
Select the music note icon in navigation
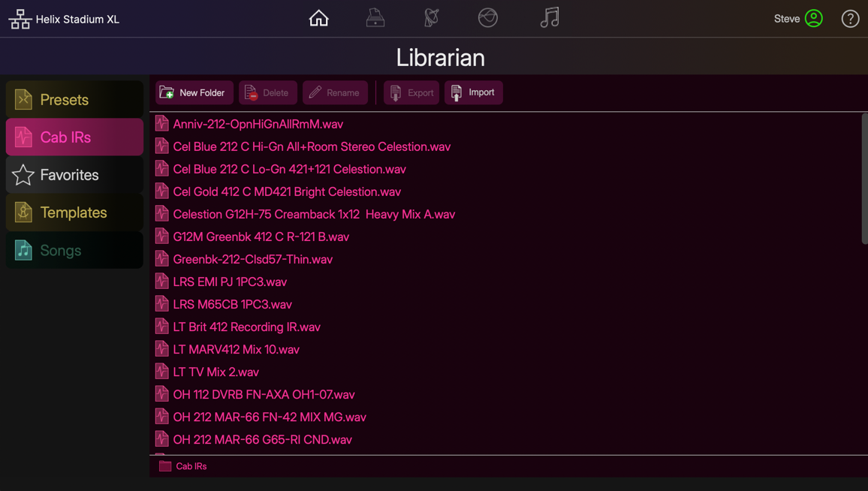pos(550,17)
